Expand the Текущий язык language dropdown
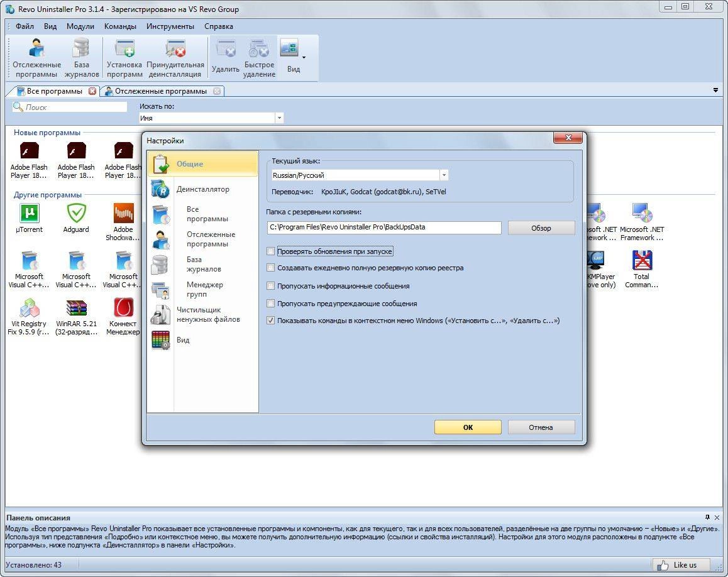Viewport: 728px width, 577px height. (x=444, y=175)
